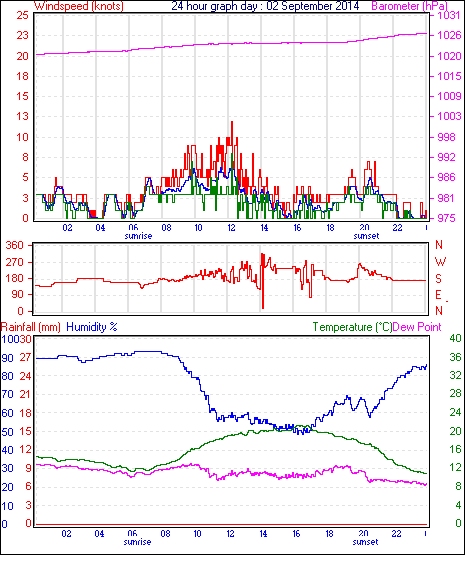
Task: Click the 24 hour graph day title
Action: click(x=265, y=6)
